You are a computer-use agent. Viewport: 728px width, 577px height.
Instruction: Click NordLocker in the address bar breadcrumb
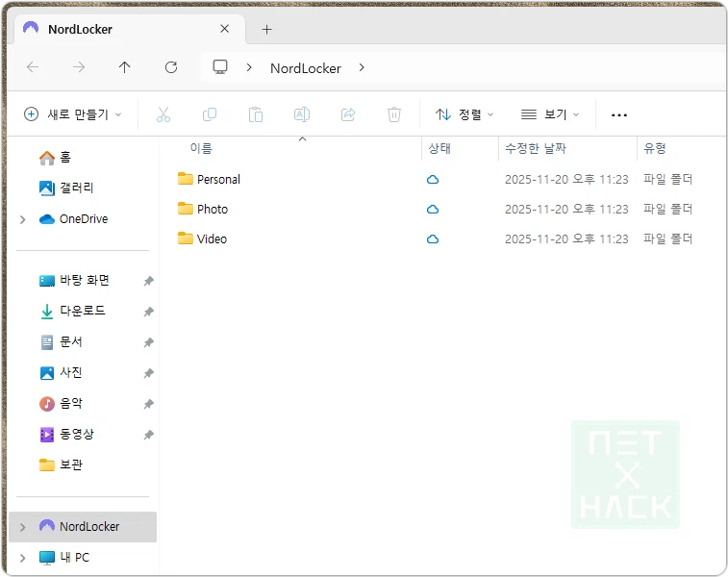click(x=305, y=68)
